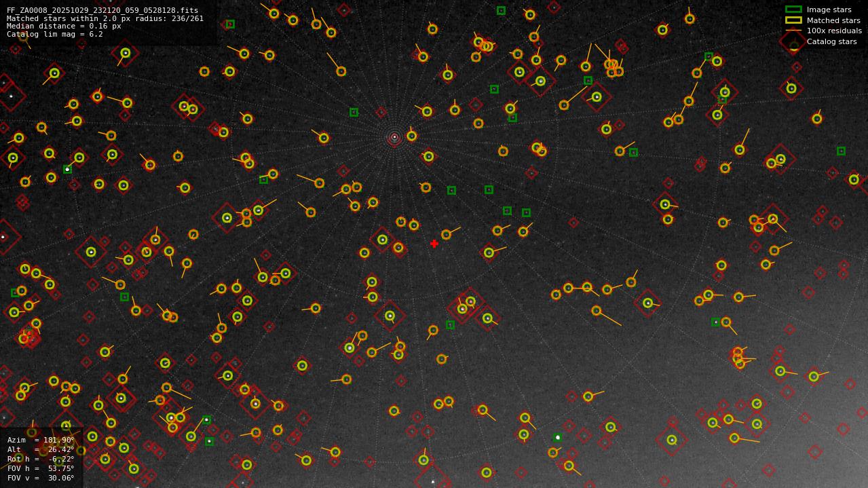Click the orange residual line in the legend
This screenshot has width=868, height=488.
[x=793, y=31]
